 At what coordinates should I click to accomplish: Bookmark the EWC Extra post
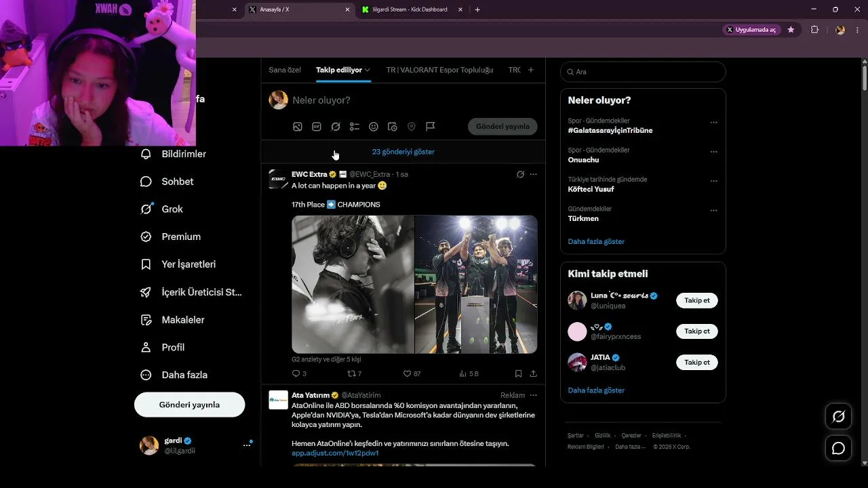click(518, 373)
